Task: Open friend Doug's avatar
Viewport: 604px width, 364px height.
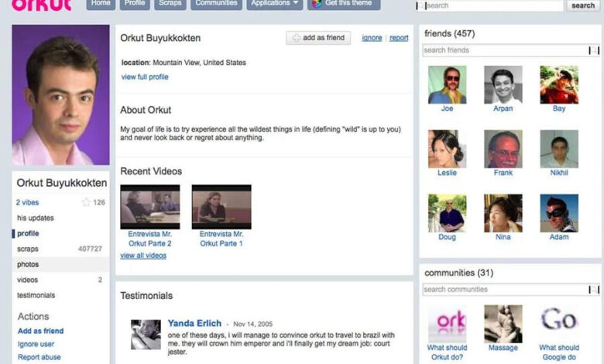Action: (448, 214)
